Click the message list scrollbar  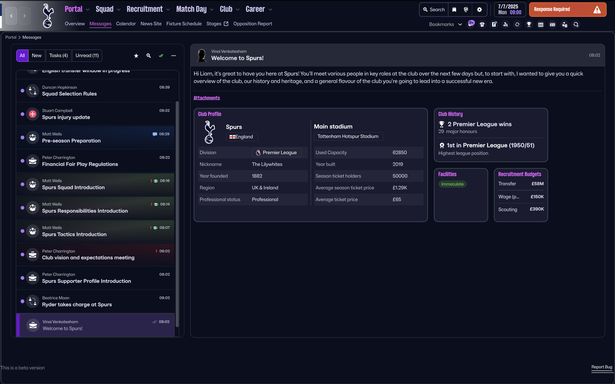pos(177,214)
